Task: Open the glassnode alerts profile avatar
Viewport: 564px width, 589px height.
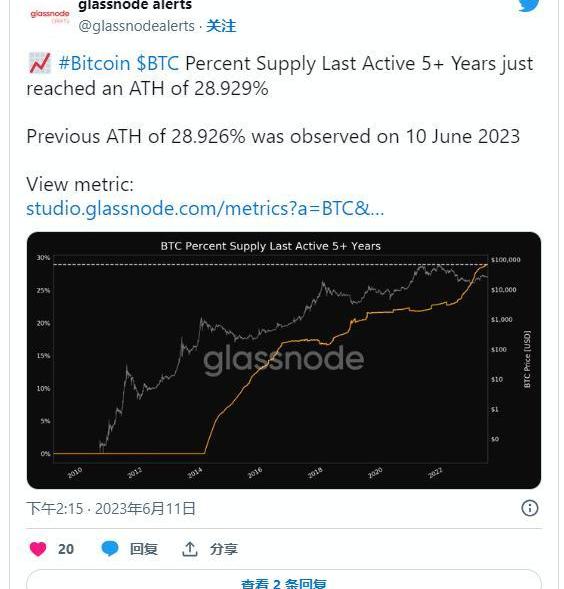Action: 50,16
